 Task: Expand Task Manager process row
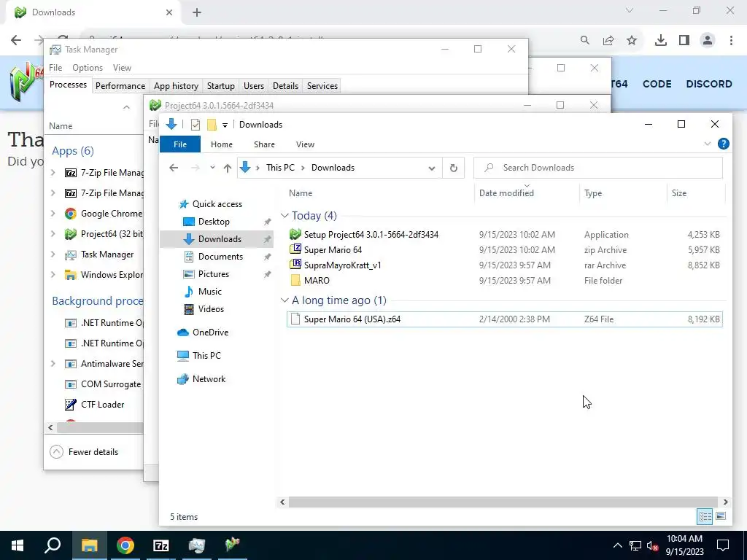coord(53,254)
